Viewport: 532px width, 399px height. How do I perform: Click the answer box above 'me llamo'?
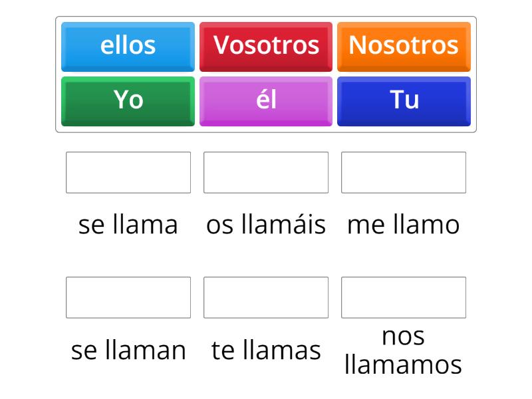[x=403, y=172]
